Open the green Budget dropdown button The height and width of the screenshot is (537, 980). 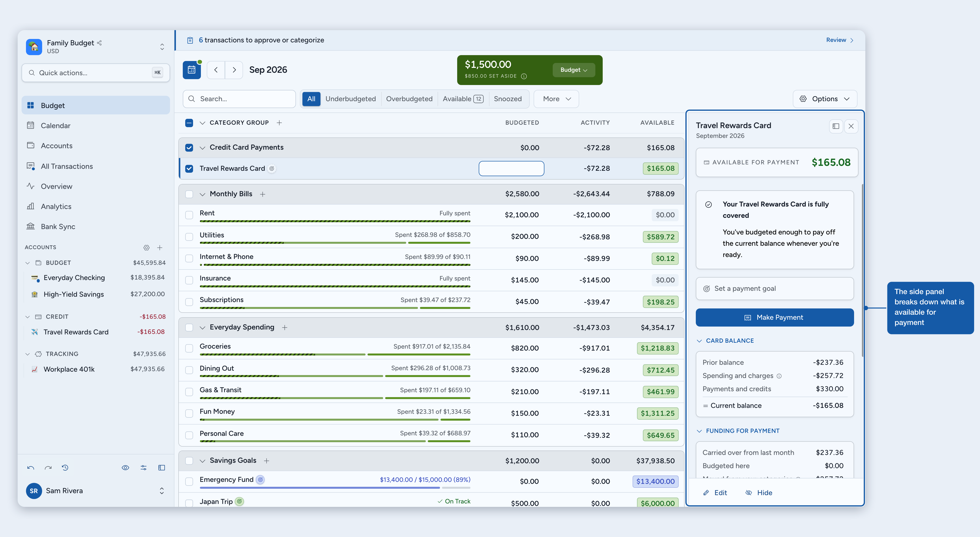pyautogui.click(x=574, y=70)
